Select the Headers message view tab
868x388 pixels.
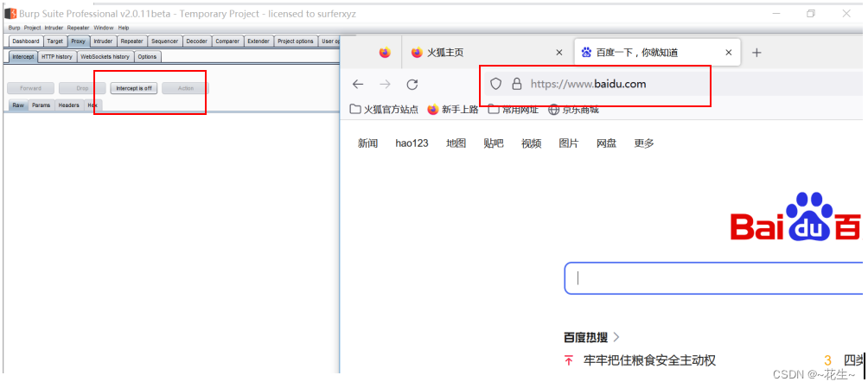click(x=68, y=105)
